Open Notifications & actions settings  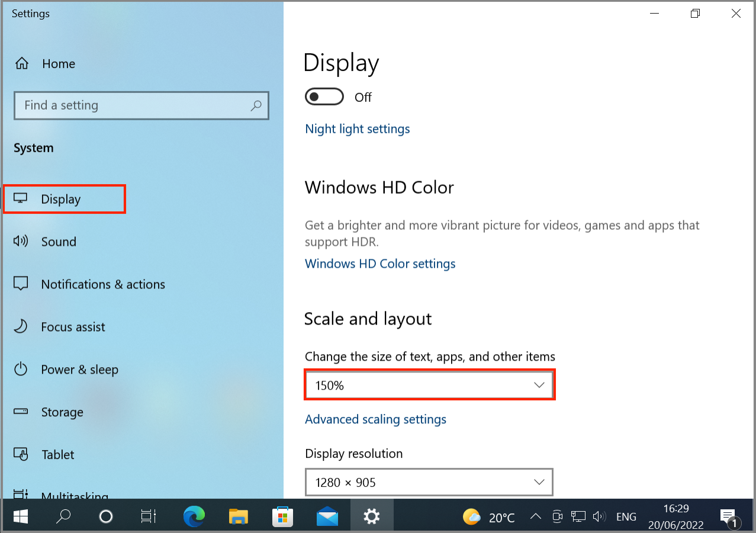coord(89,284)
